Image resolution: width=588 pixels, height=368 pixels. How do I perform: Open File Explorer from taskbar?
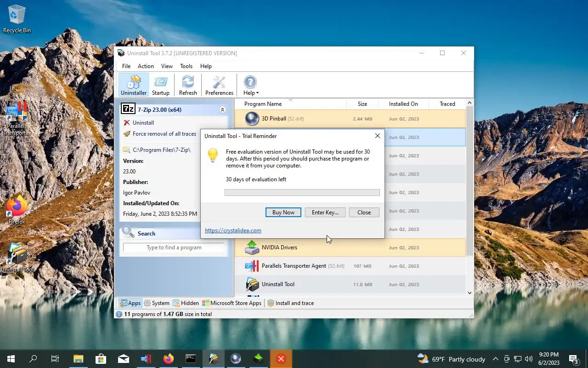79,359
